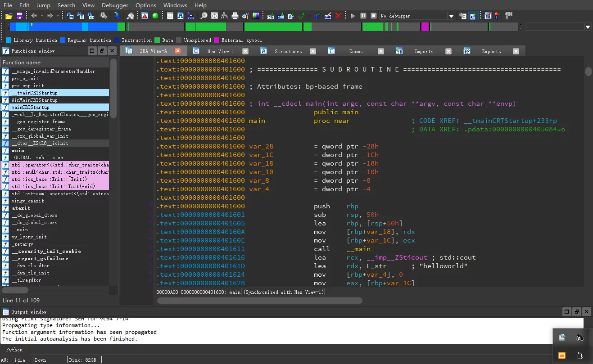Click the rainbow color palette icon

click(256, 16)
